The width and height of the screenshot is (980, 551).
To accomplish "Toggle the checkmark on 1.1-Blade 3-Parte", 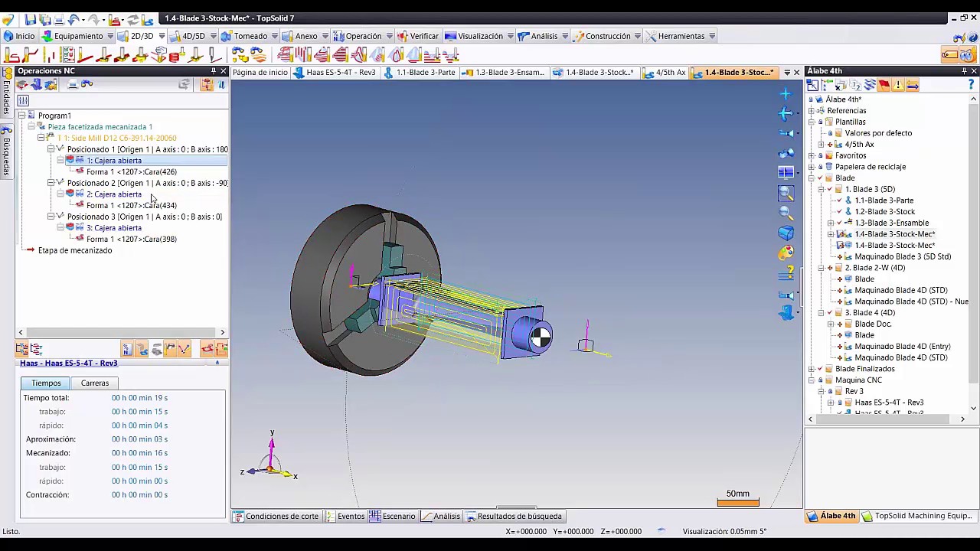I will (x=840, y=201).
